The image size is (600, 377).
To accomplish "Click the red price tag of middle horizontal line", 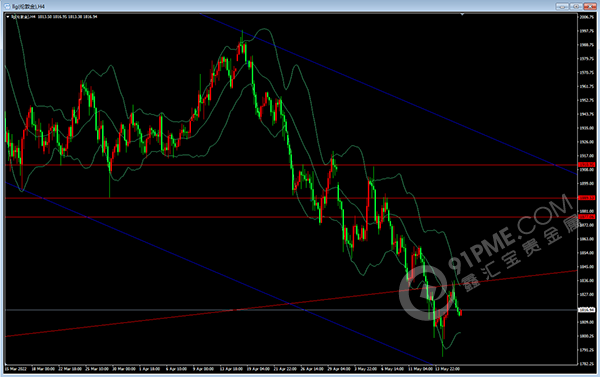I will point(587,198).
